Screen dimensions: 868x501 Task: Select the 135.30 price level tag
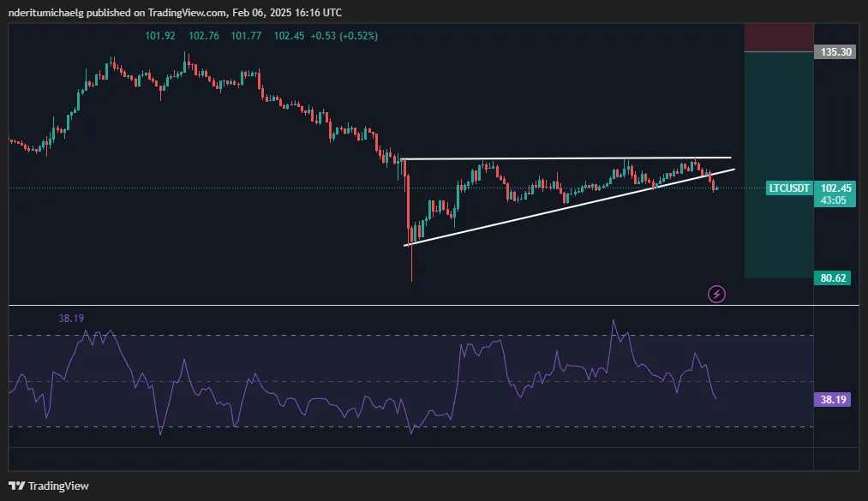(x=835, y=52)
